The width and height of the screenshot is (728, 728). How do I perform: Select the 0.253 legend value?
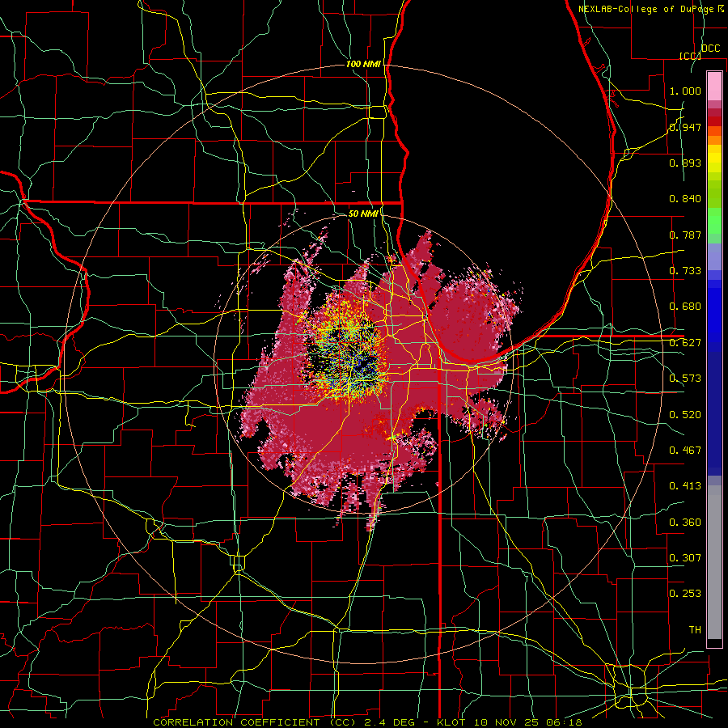pos(685,594)
